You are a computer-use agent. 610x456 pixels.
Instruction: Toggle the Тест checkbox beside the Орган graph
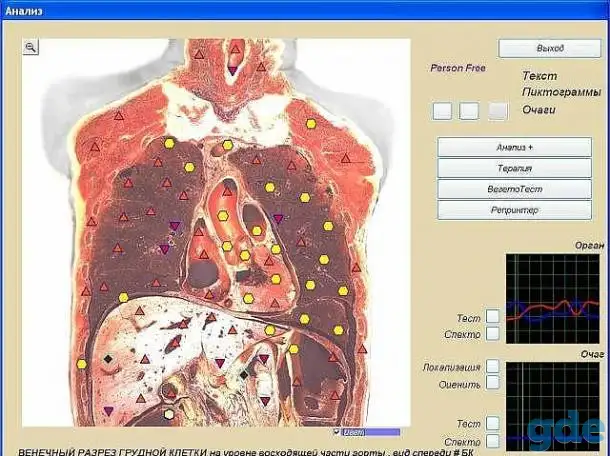(493, 316)
